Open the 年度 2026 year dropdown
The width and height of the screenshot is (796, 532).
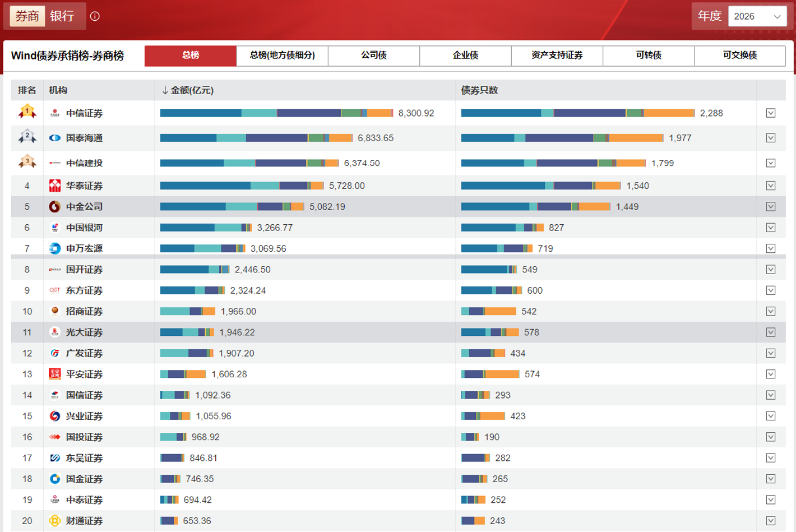(x=757, y=16)
